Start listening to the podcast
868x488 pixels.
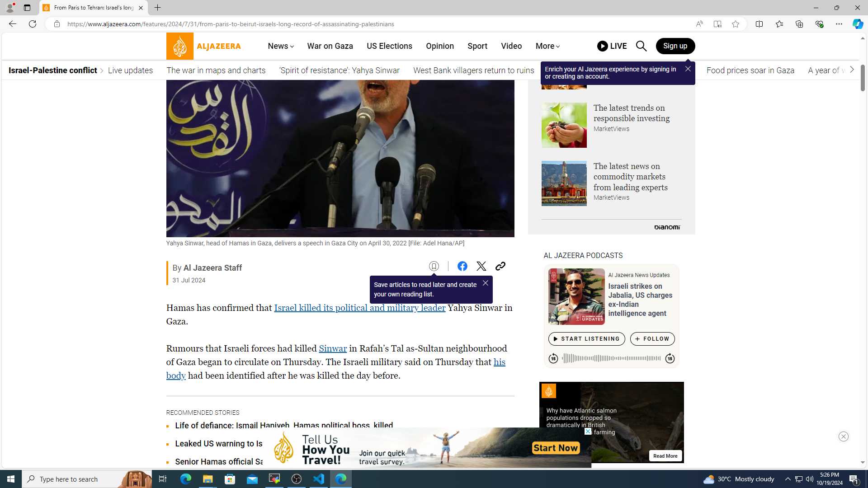tap(586, 339)
